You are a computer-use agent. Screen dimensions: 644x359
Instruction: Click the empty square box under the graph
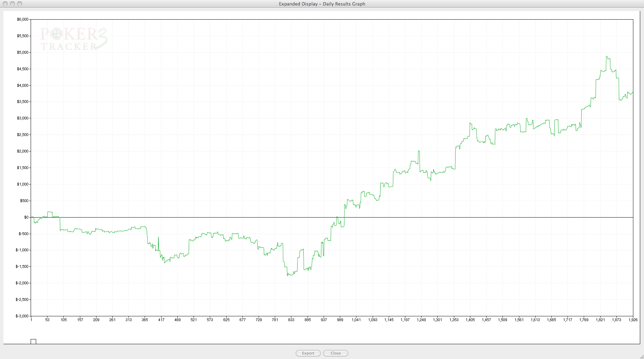pos(33,341)
